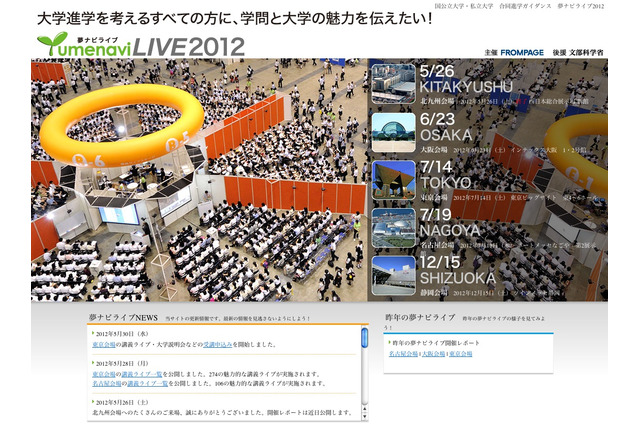Click the 2012年5月26日（土） news date
Image resolution: width=640 pixels, height=426 pixels.
click(x=122, y=402)
